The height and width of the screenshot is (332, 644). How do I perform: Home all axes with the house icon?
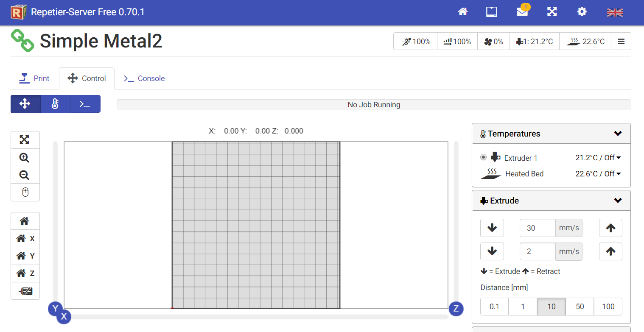coord(25,221)
